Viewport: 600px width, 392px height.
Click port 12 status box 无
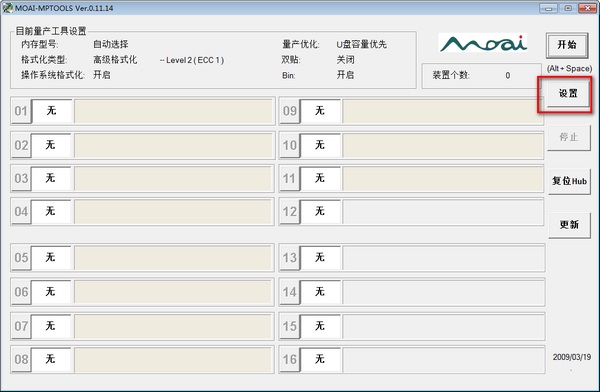(320, 211)
